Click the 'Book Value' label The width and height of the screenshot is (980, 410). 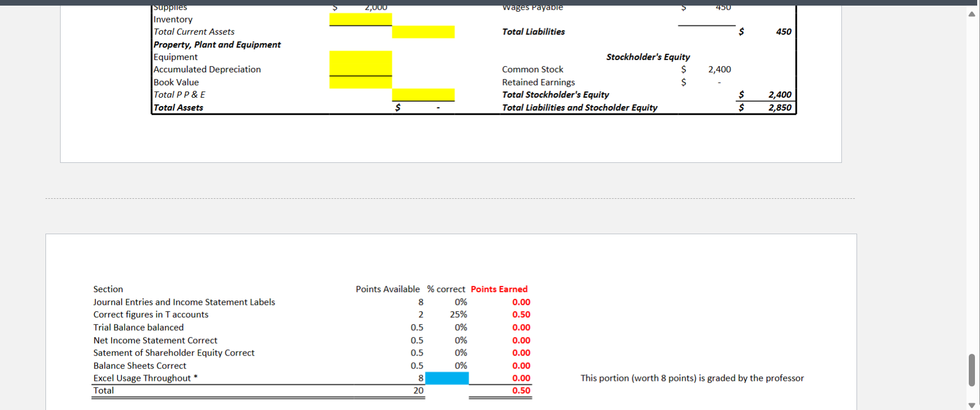[176, 82]
